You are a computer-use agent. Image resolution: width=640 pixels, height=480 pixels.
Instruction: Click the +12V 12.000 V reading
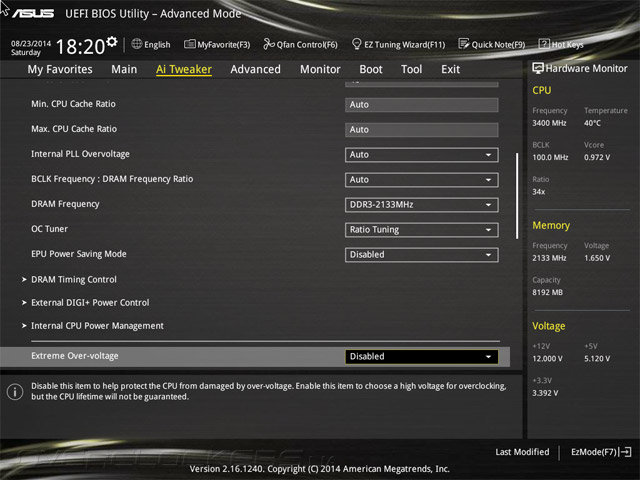pyautogui.click(x=547, y=358)
